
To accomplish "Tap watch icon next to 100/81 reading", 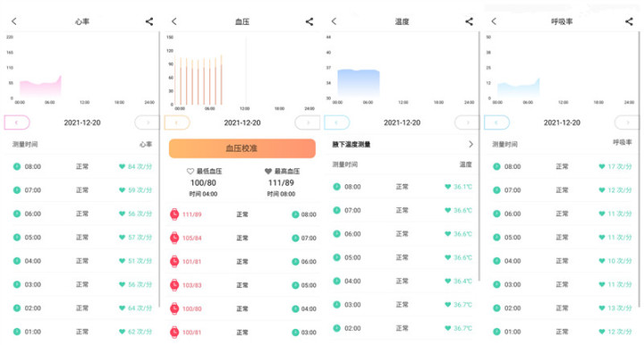I will pyautogui.click(x=174, y=332).
